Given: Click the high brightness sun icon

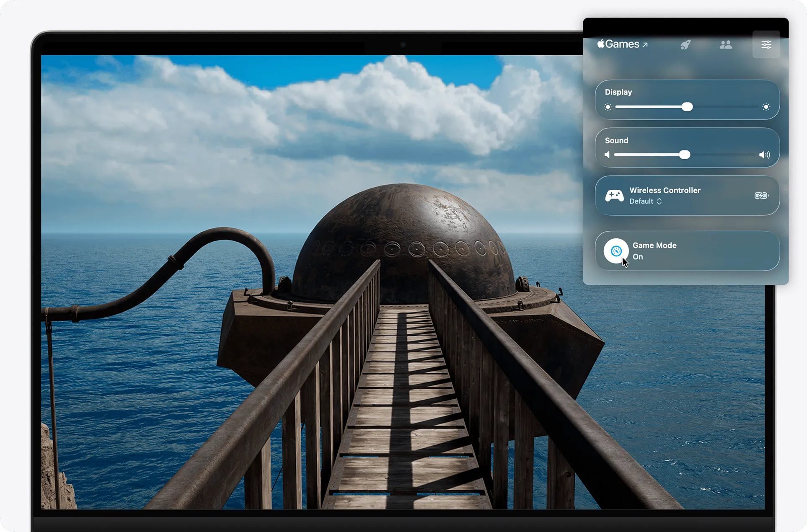Looking at the screenshot, I should pos(766,107).
